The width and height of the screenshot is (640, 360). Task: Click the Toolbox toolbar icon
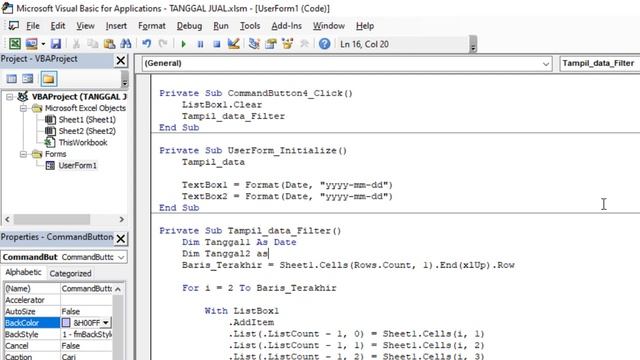[x=304, y=44]
